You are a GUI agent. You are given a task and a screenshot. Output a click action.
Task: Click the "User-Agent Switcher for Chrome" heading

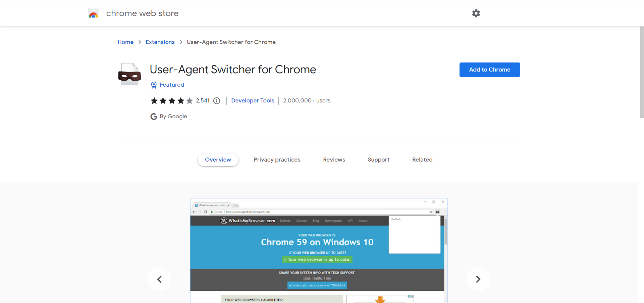point(233,70)
